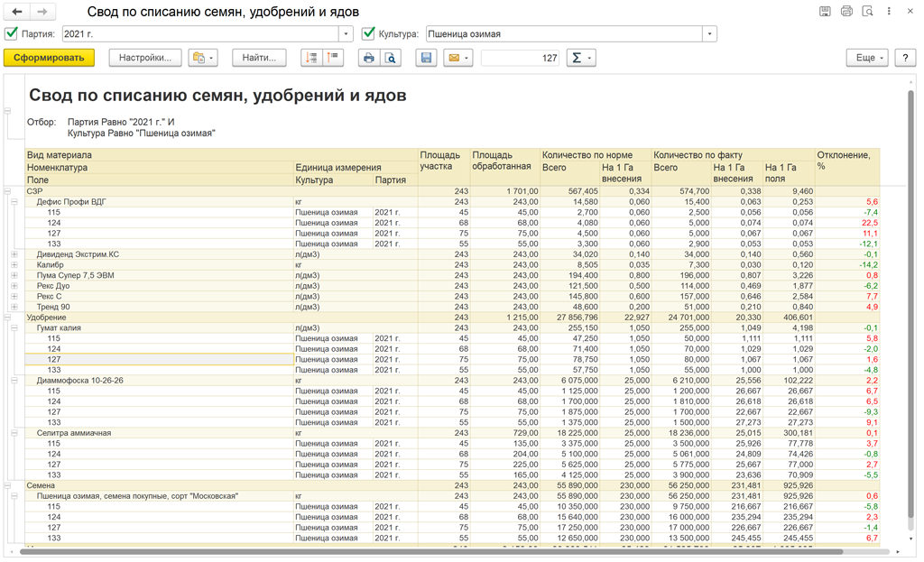Click the forward navigation arrow

point(43,12)
